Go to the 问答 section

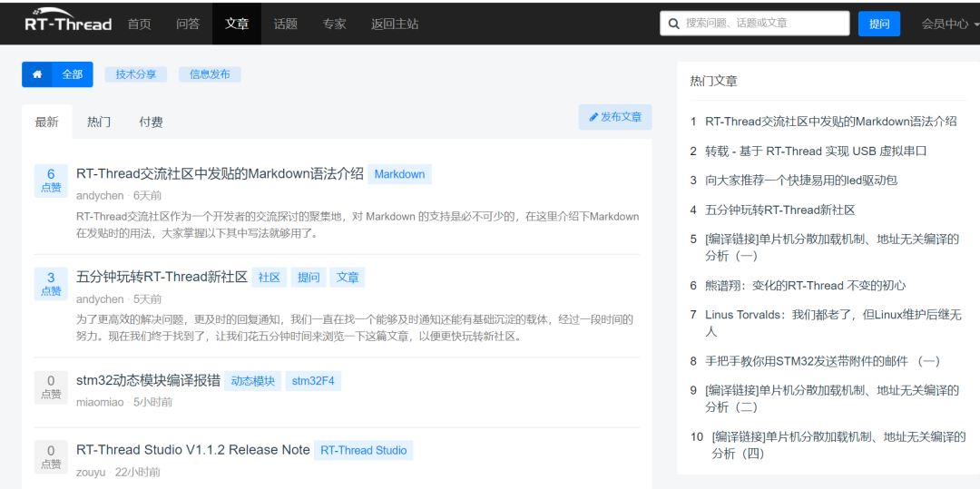click(188, 24)
